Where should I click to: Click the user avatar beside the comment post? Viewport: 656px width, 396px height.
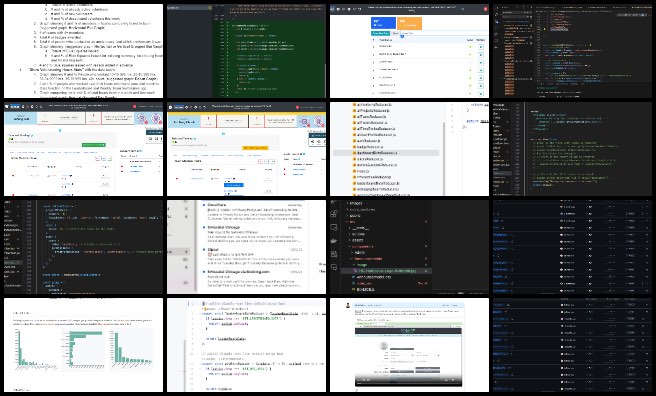click(x=348, y=305)
